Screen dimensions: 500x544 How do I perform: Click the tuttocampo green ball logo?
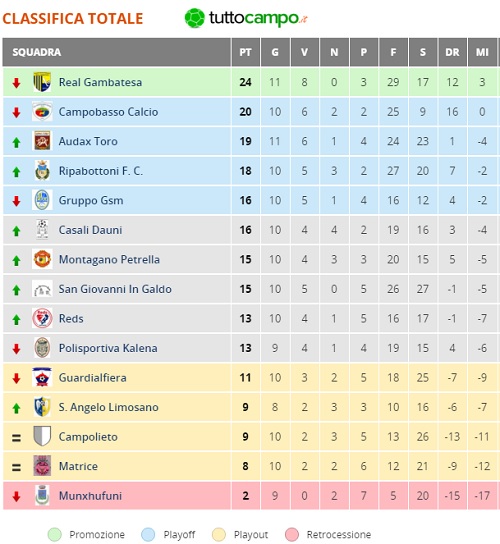click(194, 18)
